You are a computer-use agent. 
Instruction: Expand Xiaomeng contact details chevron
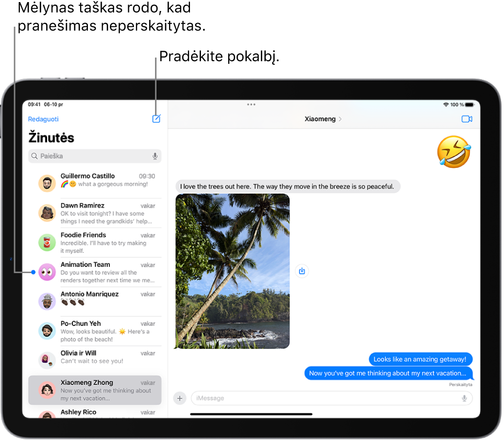click(340, 119)
